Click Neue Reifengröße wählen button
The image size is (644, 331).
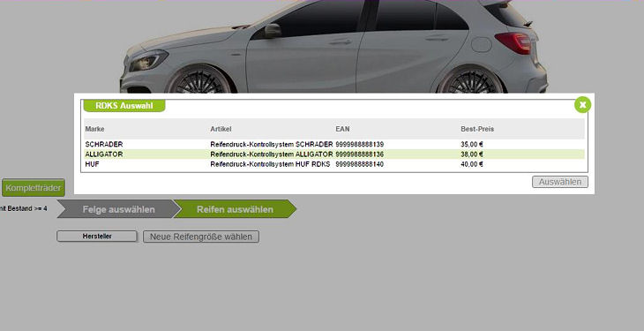tap(201, 237)
